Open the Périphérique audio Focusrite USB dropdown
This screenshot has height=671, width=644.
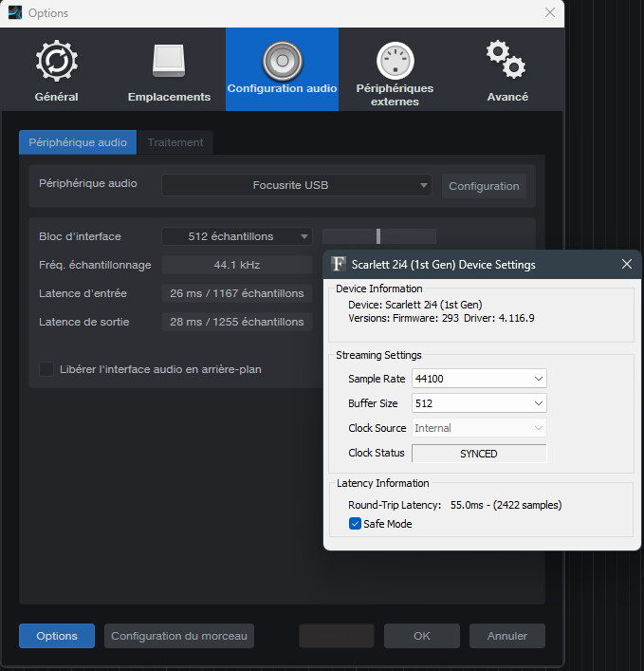pyautogui.click(x=296, y=185)
